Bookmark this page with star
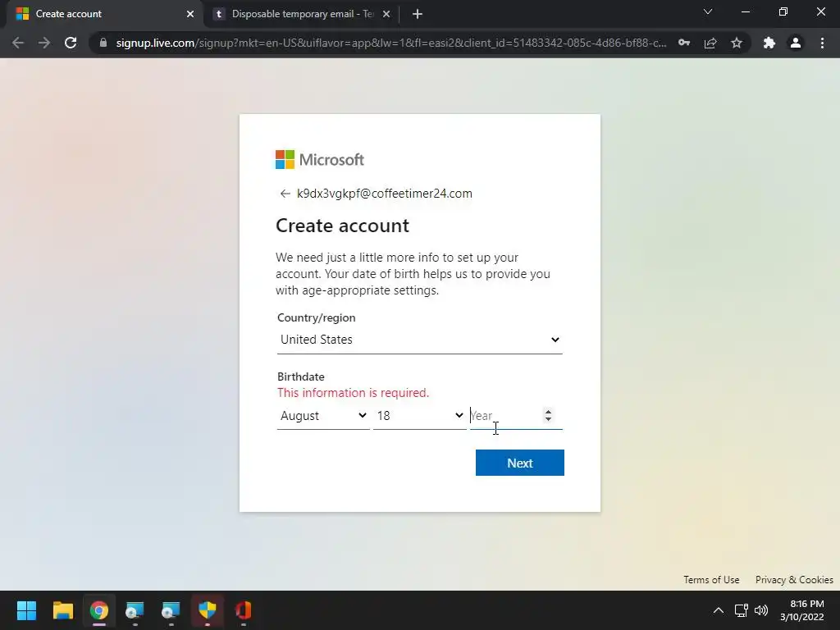The height and width of the screenshot is (630, 840). (737, 43)
